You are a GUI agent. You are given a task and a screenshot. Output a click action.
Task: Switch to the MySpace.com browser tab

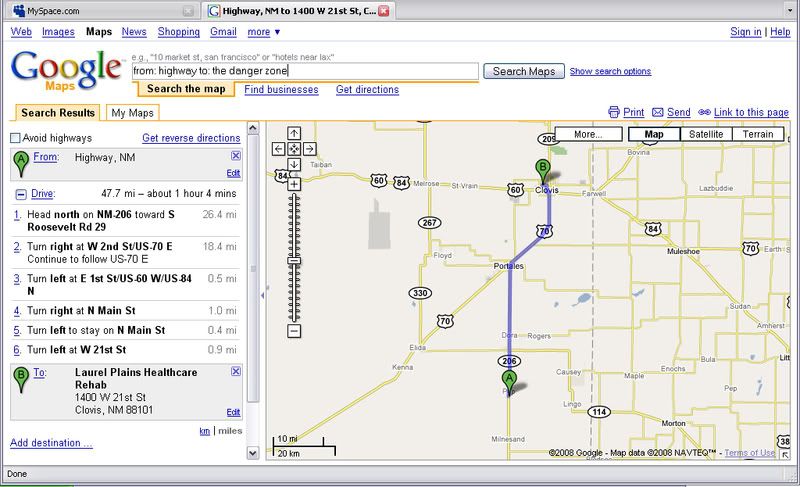click(96, 10)
